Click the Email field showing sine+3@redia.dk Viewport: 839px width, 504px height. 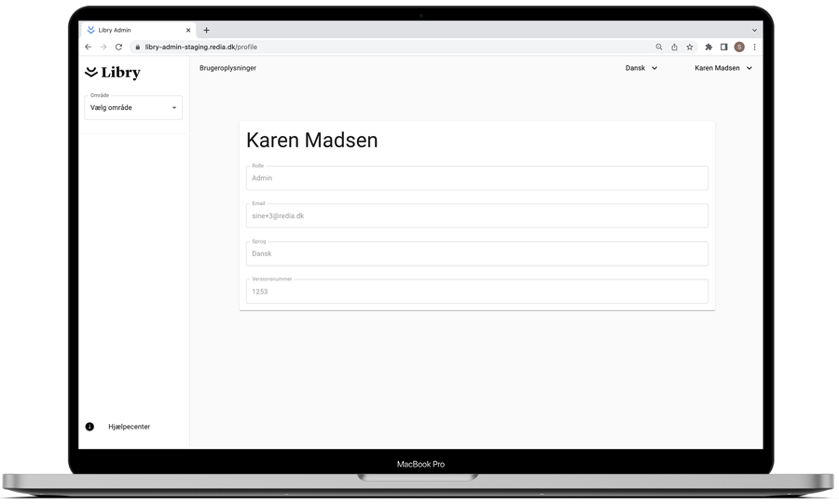point(476,216)
